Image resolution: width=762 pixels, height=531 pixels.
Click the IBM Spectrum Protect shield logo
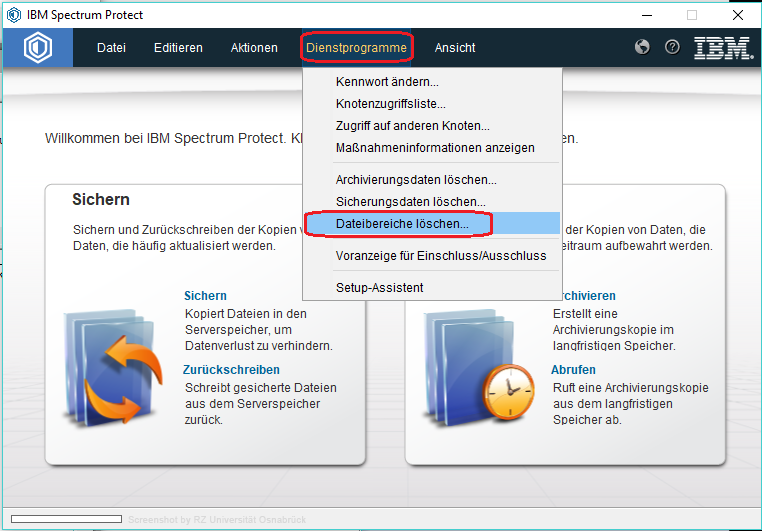[38, 48]
